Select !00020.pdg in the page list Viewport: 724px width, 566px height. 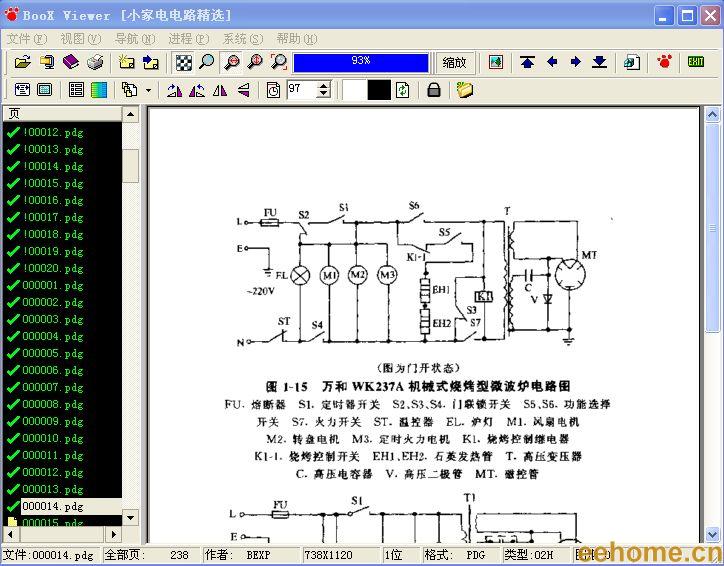[x=53, y=268]
